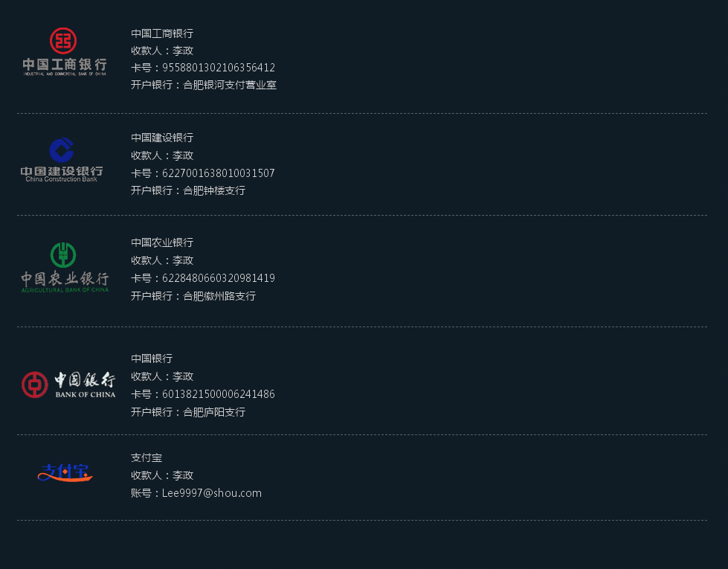Click the payee line under 支付宝

click(162, 475)
